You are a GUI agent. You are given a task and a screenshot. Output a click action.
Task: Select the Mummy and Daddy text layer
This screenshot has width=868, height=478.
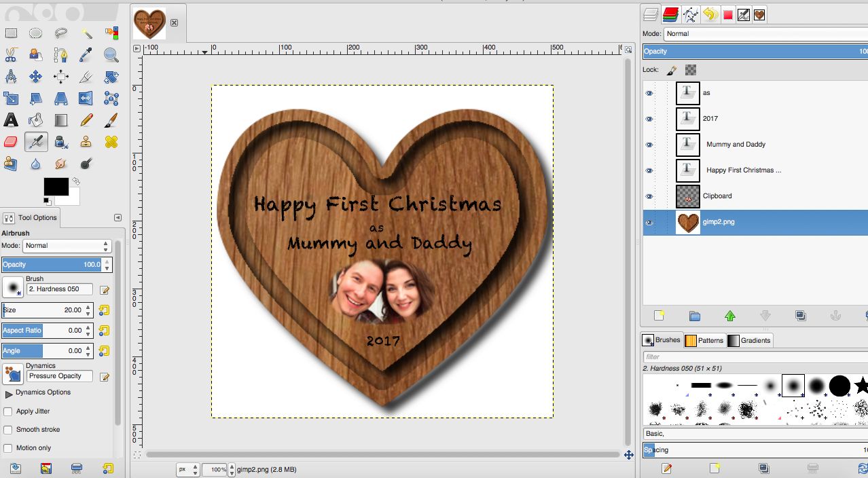point(736,145)
